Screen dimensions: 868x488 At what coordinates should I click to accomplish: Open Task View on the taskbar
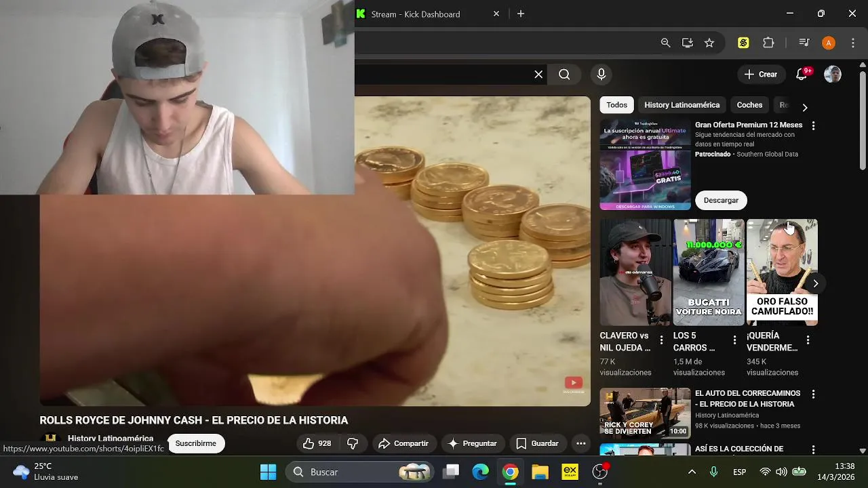point(451,472)
